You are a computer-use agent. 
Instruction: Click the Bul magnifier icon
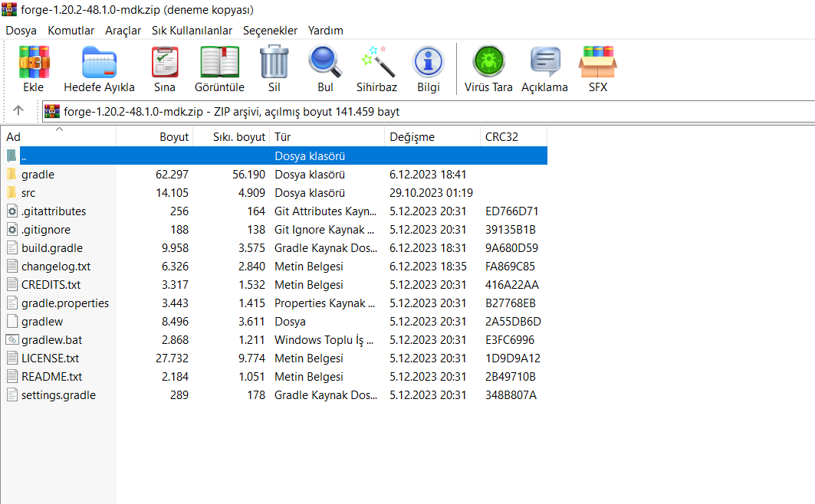pos(325,62)
